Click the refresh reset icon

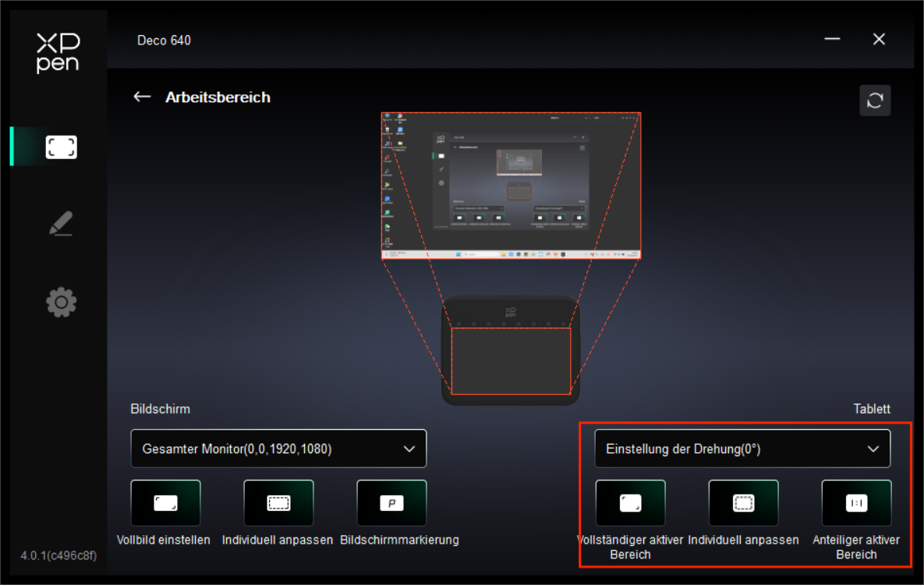pyautogui.click(x=875, y=101)
